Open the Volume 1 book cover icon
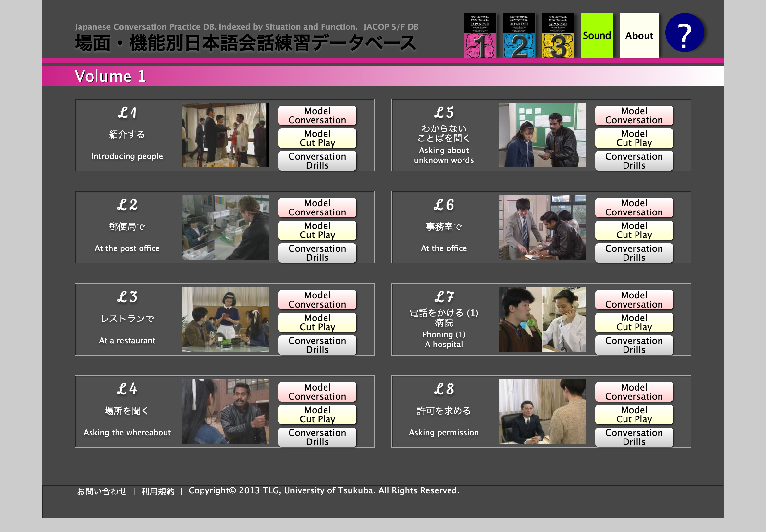The width and height of the screenshot is (766, 532). coord(480,36)
